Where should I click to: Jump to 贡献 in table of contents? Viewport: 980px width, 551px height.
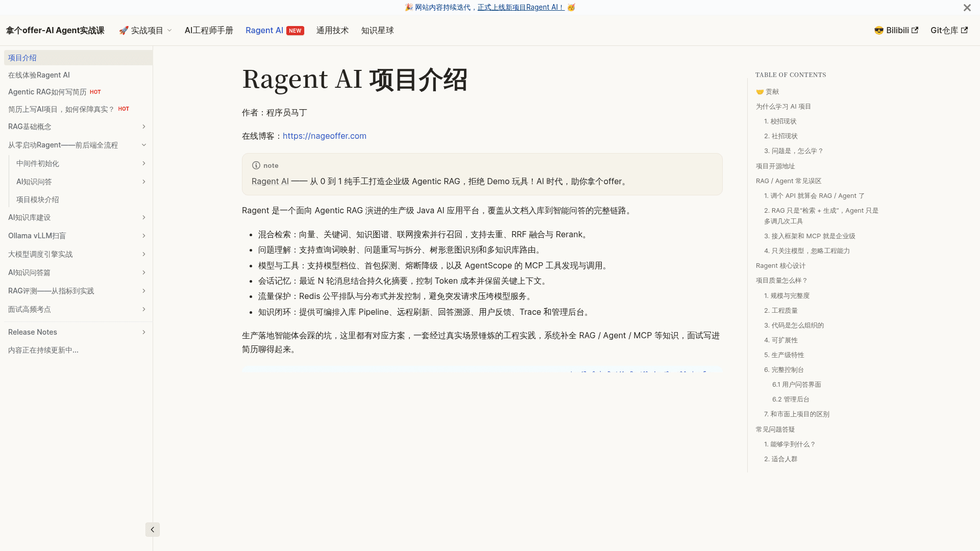click(767, 92)
